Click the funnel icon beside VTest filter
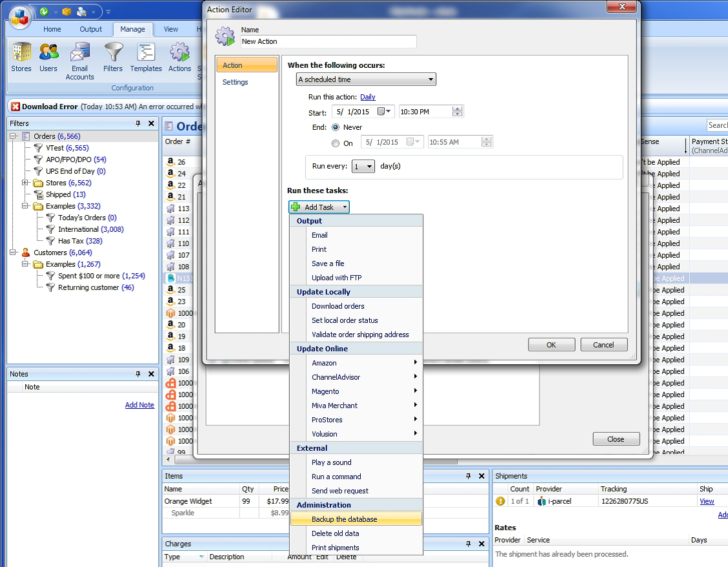Screen dimensions: 728x567 39,148
